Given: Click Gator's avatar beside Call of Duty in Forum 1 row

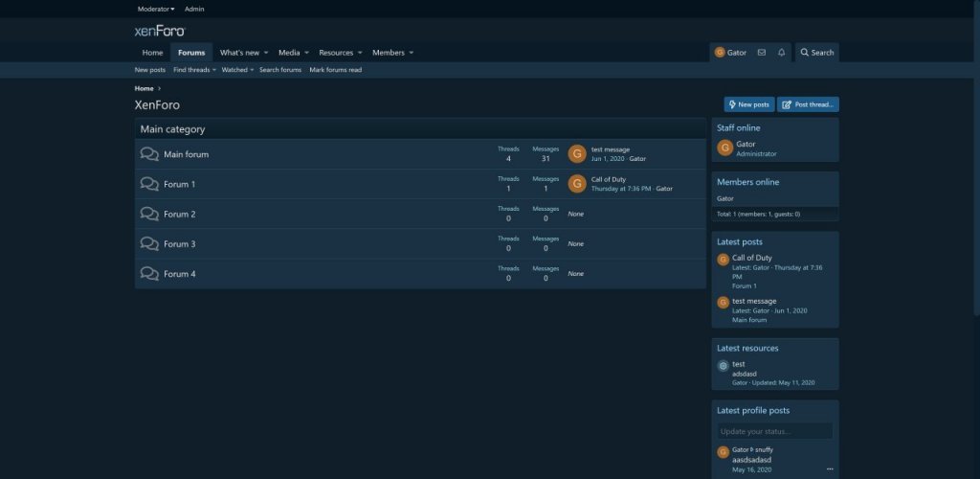Looking at the screenshot, I should 577,184.
